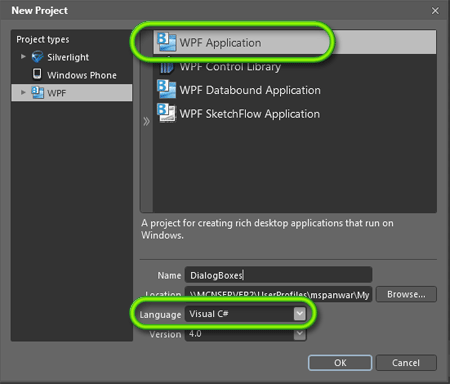Choose the WPF Databound Application label
The height and width of the screenshot is (384, 450).
[250, 90]
